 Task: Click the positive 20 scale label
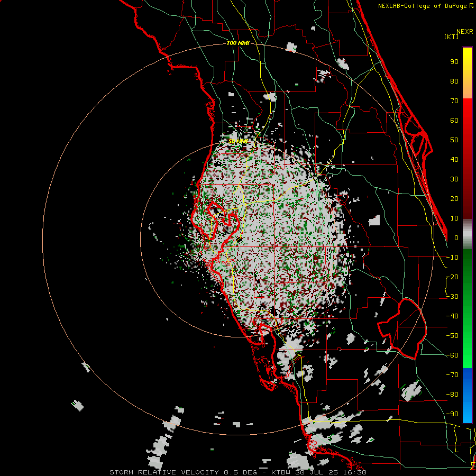point(454,198)
